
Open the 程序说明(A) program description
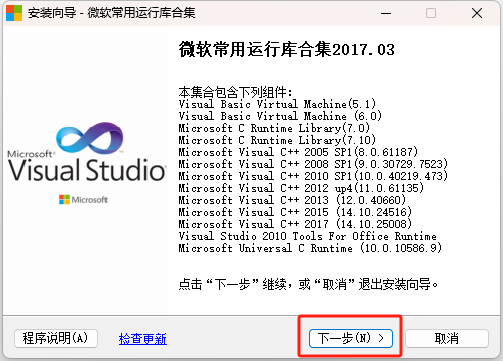coord(56,338)
